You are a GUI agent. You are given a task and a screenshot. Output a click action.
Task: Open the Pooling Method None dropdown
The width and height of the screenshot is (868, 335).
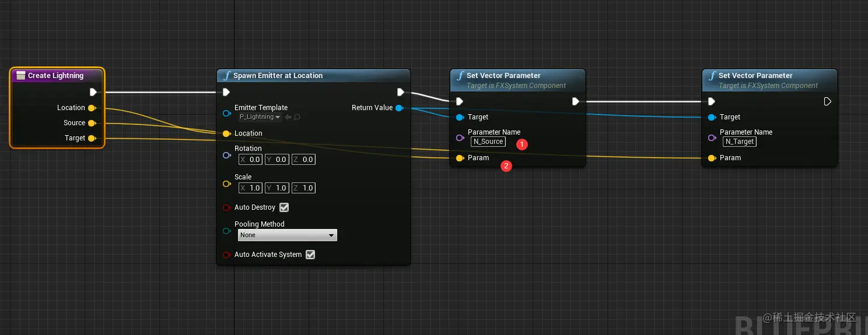pyautogui.click(x=288, y=235)
